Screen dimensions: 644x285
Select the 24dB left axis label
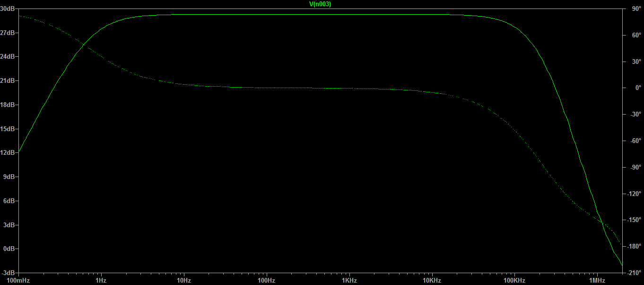pos(7,57)
